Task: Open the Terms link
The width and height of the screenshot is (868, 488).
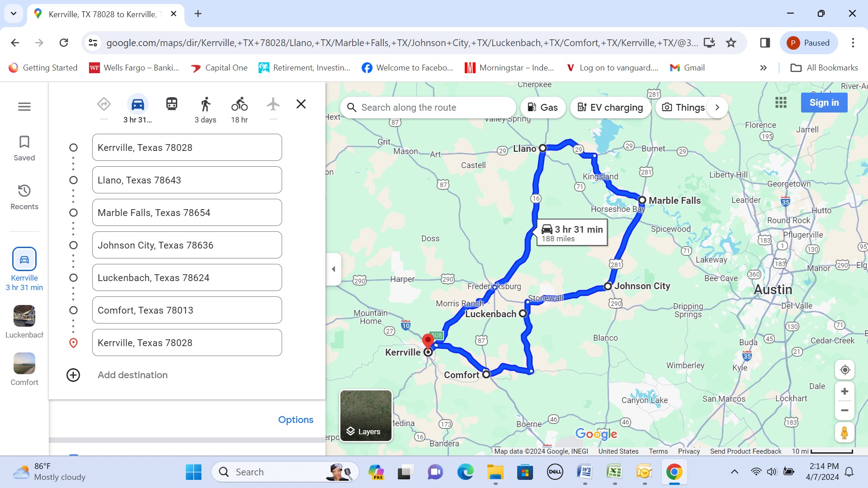Action: (x=658, y=451)
